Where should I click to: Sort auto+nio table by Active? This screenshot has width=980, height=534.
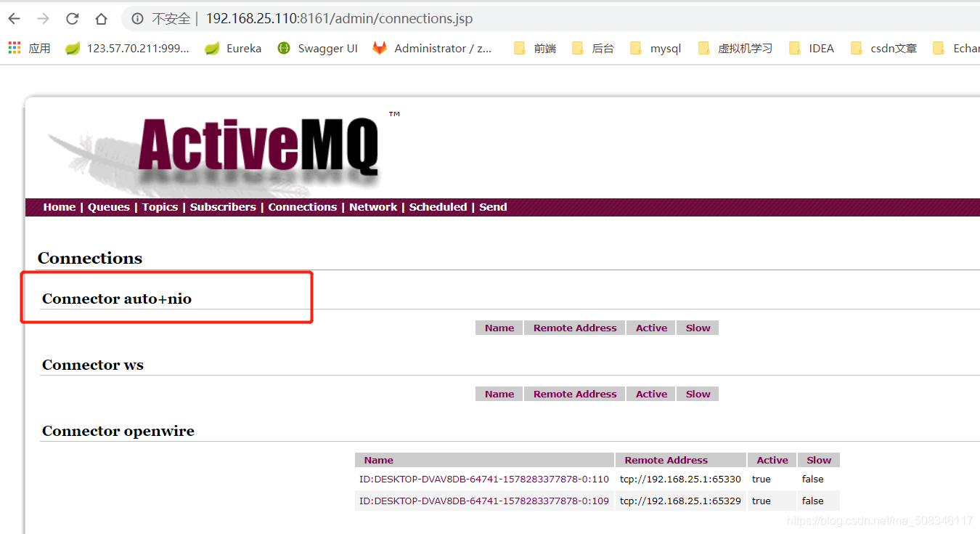coord(651,328)
